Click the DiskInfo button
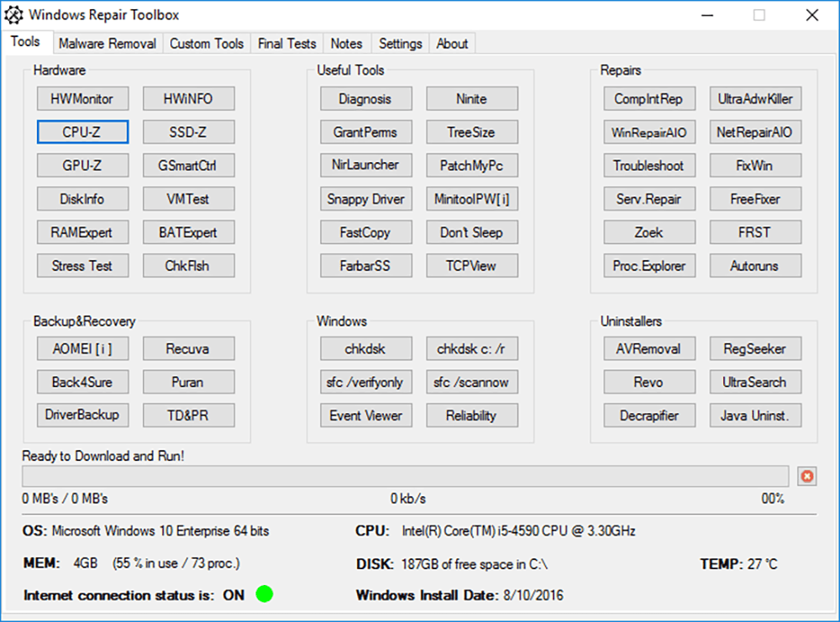This screenshot has width=840, height=622. click(82, 199)
